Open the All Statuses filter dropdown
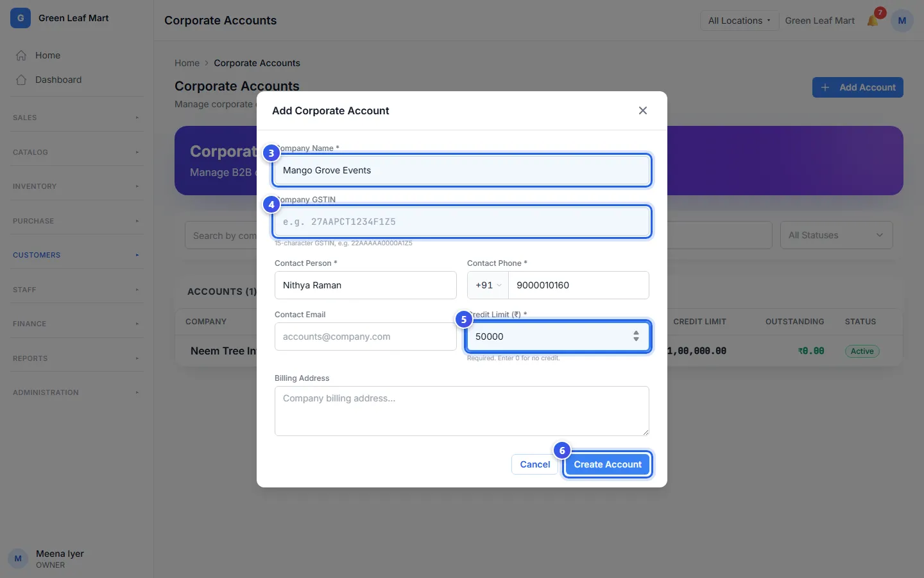The width and height of the screenshot is (924, 578). pyautogui.click(x=836, y=235)
